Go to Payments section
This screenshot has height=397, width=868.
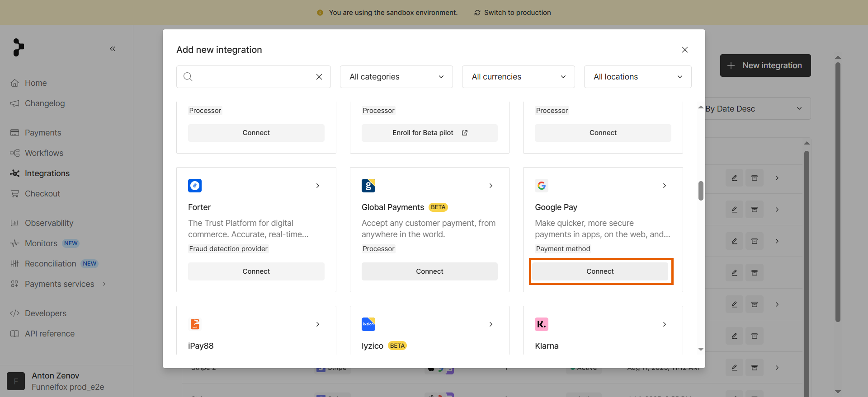pos(43,133)
